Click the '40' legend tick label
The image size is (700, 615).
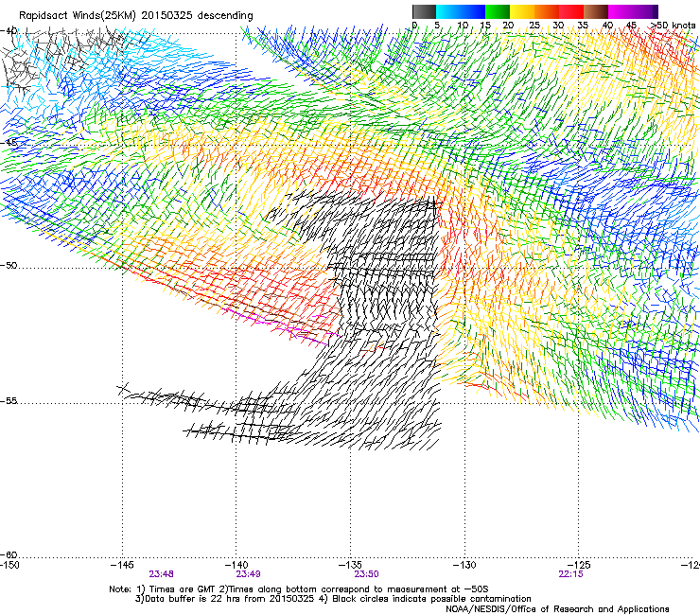607,26
